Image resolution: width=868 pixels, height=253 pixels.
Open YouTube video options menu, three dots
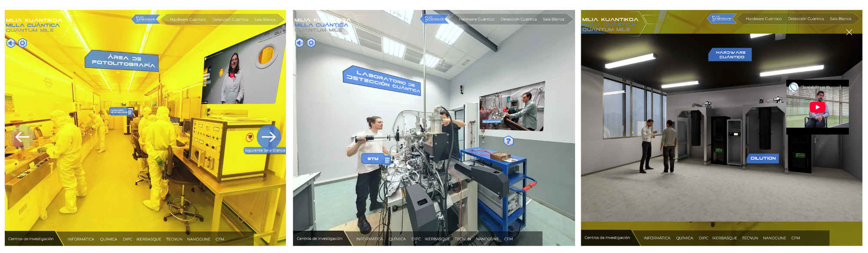pyautogui.click(x=840, y=87)
